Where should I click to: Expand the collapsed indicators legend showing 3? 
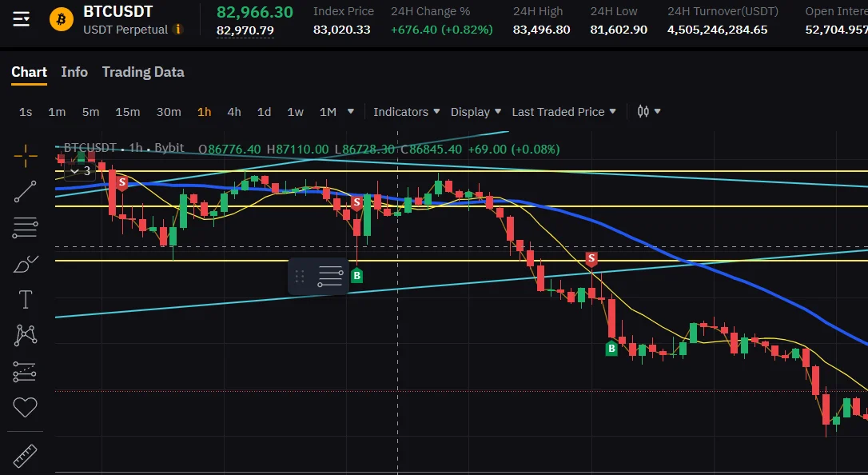coord(81,171)
